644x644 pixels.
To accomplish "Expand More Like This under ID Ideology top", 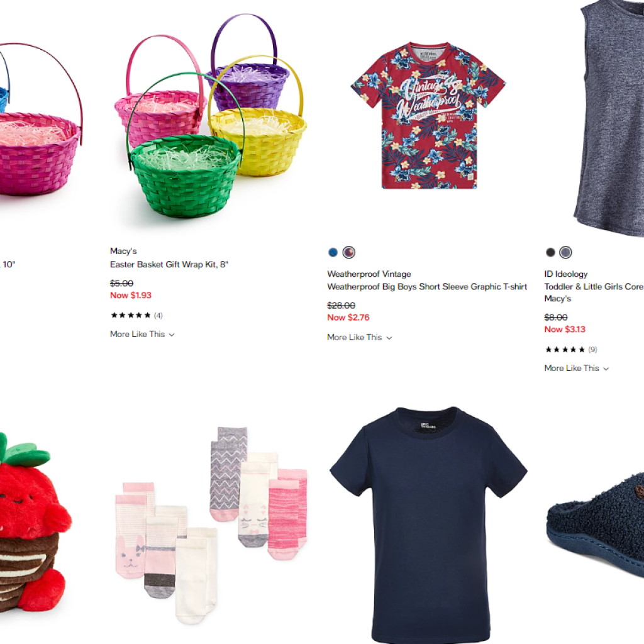I will pyautogui.click(x=576, y=369).
